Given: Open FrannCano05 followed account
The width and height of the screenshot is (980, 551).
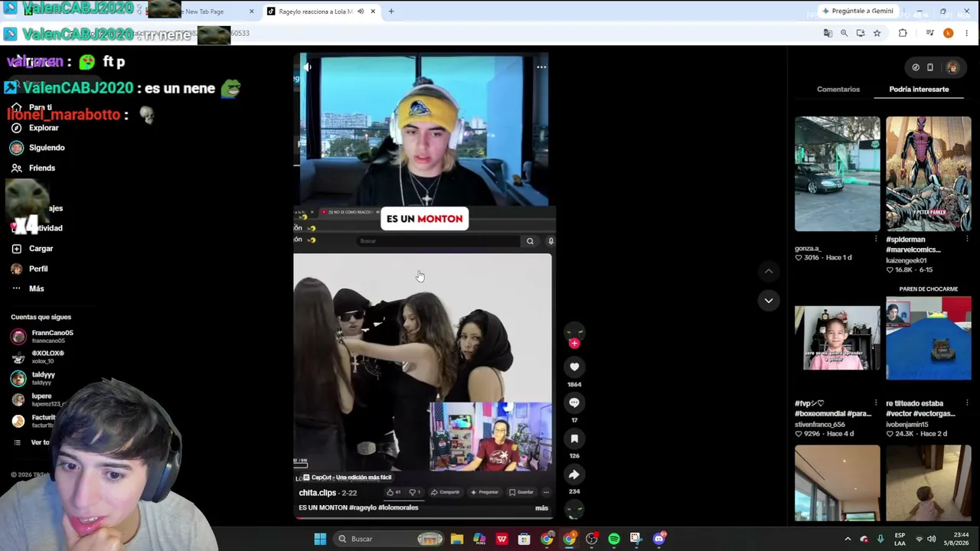Looking at the screenshot, I should (x=43, y=337).
